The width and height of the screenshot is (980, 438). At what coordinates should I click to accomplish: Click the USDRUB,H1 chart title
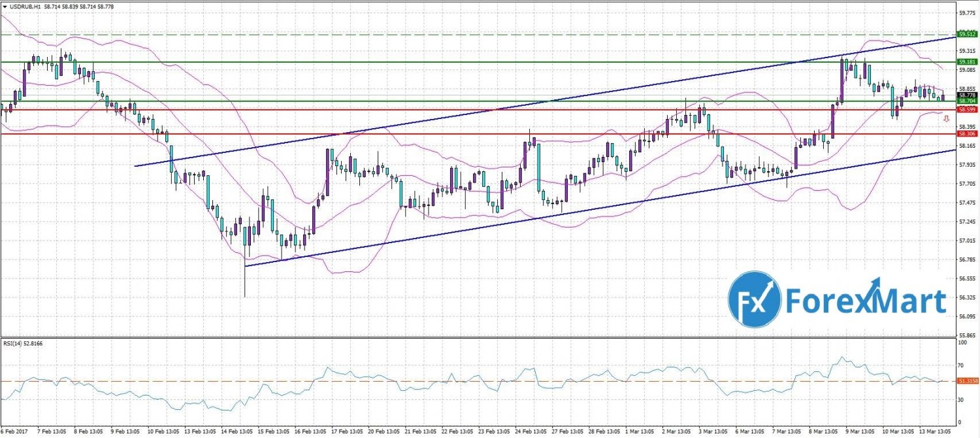coord(24,5)
